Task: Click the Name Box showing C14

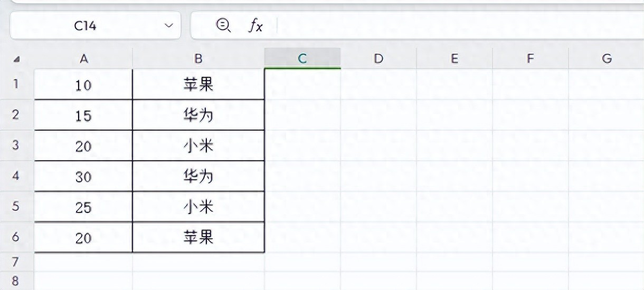Action: point(84,25)
